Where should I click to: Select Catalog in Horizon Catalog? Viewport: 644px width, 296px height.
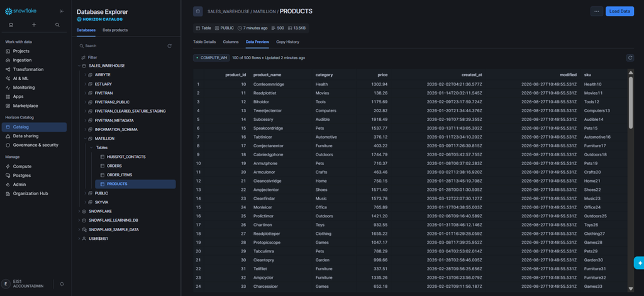34,127
